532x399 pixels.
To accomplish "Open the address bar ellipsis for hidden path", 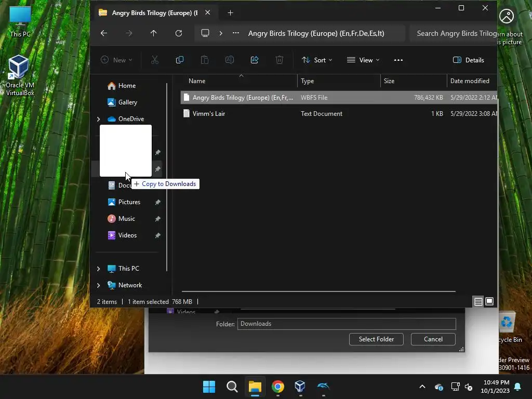I will tap(235, 33).
